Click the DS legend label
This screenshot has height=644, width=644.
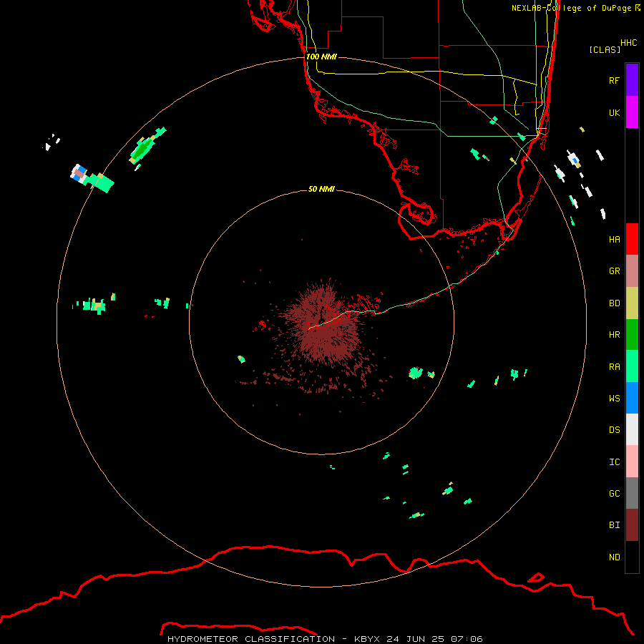tap(614, 430)
